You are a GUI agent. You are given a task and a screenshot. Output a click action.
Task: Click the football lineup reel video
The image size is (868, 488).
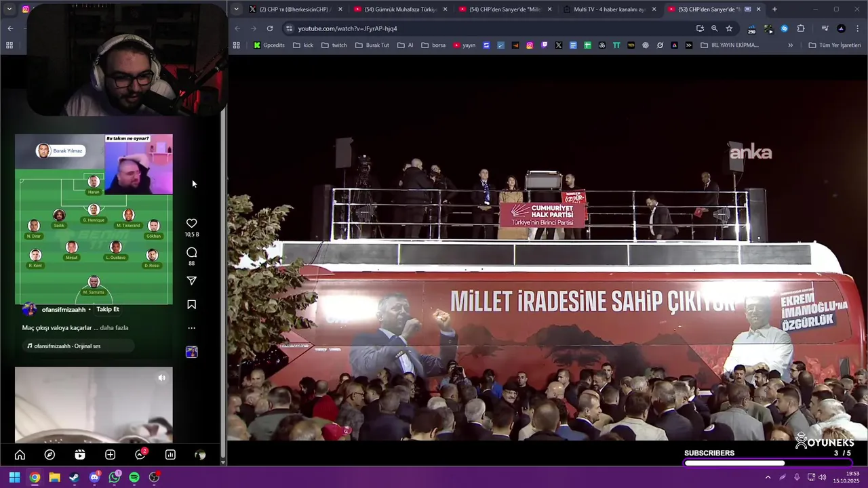94,219
